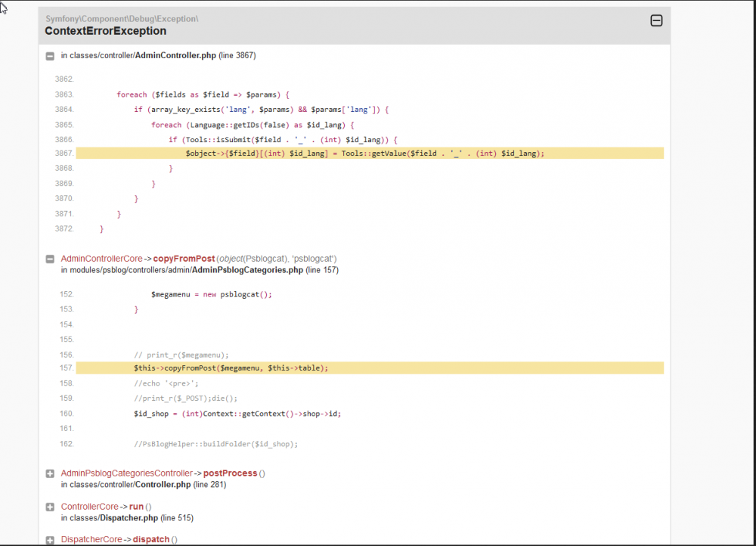Click the ContextErrorException title heading
Screen dimensions: 756x546
click(x=105, y=31)
